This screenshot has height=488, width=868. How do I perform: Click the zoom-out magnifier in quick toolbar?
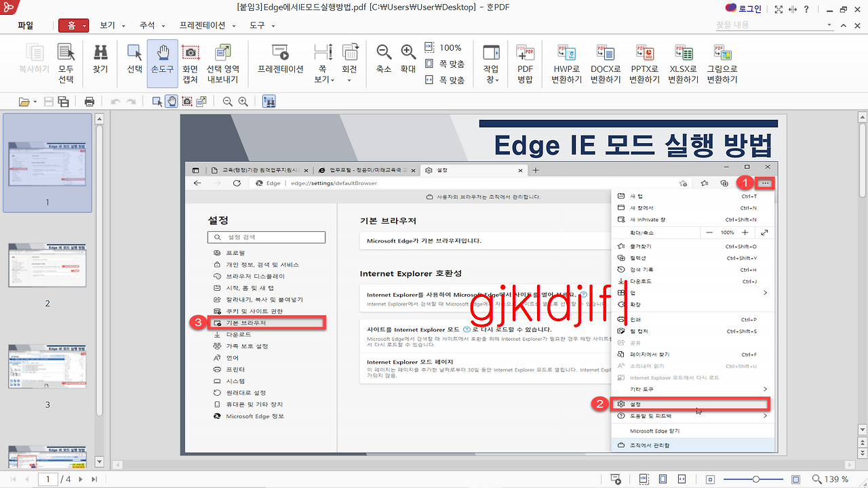pos(227,102)
